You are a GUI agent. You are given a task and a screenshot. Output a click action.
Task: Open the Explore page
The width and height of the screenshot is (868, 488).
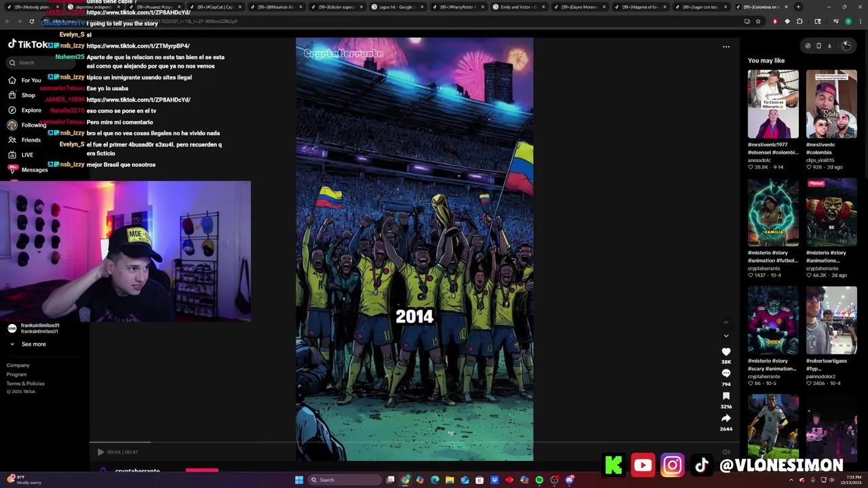point(24,110)
